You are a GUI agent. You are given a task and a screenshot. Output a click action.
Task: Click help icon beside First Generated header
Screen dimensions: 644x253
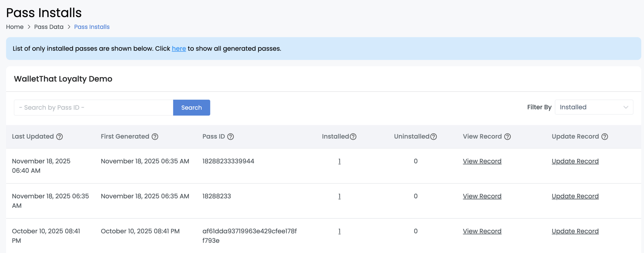pyautogui.click(x=155, y=137)
